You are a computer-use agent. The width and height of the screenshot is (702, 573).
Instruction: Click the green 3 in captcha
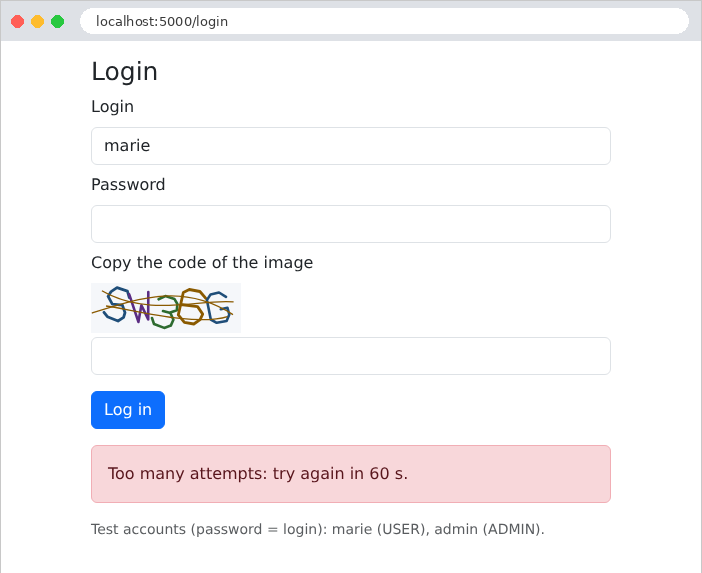coord(164,312)
